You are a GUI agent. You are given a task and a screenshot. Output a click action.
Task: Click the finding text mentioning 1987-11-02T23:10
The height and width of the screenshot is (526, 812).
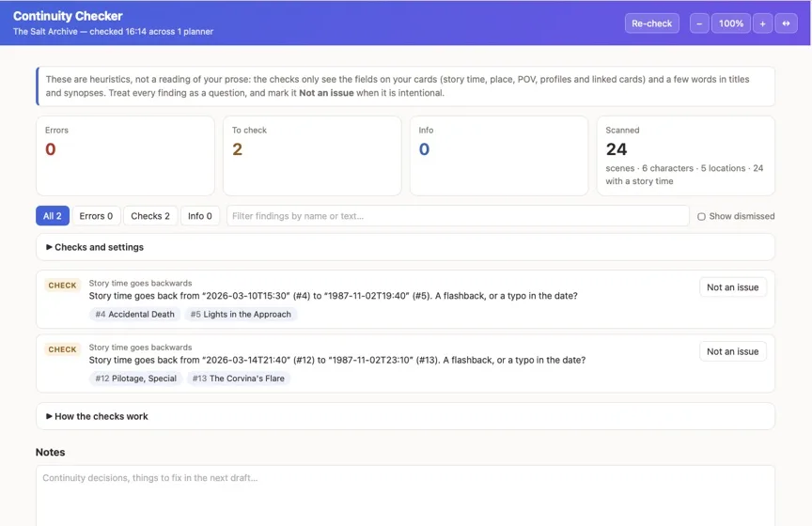click(x=337, y=360)
